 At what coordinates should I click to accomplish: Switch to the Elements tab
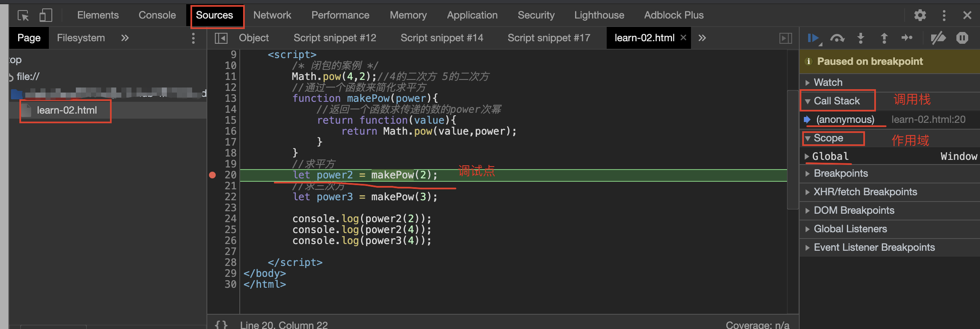98,15
